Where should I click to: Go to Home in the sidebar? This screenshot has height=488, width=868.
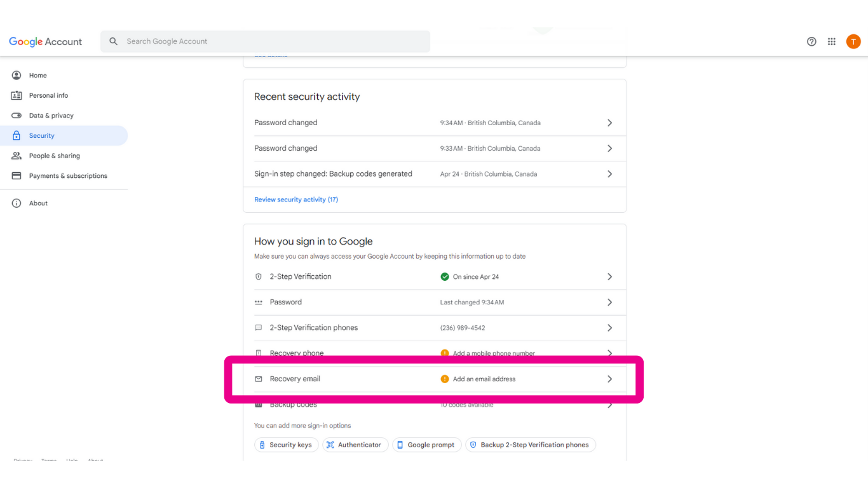[64, 75]
